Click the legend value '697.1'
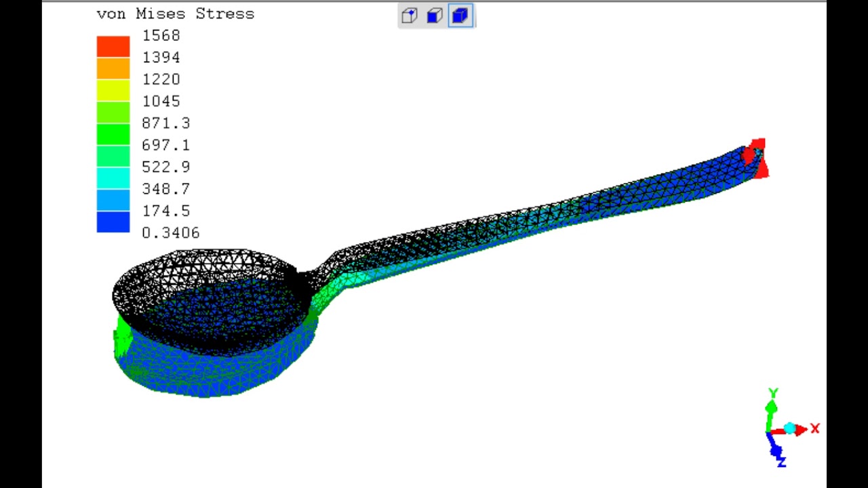Screen dimensions: 868x488 click(x=166, y=145)
